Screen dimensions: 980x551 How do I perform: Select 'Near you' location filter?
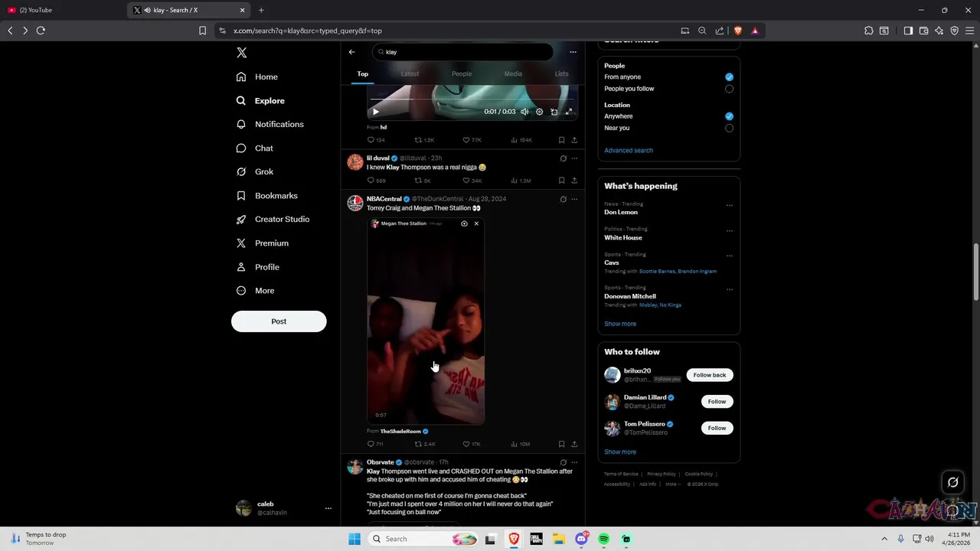(729, 128)
